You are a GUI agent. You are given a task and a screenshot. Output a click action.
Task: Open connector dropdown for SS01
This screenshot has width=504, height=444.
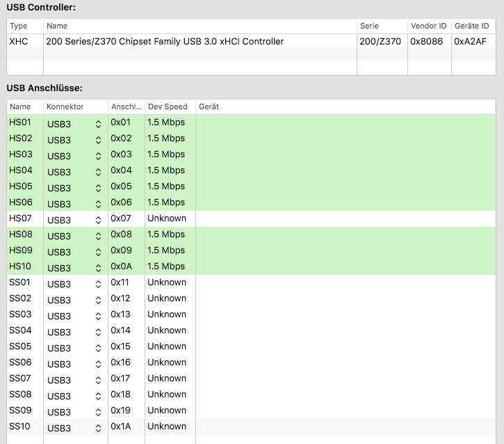coord(74,284)
